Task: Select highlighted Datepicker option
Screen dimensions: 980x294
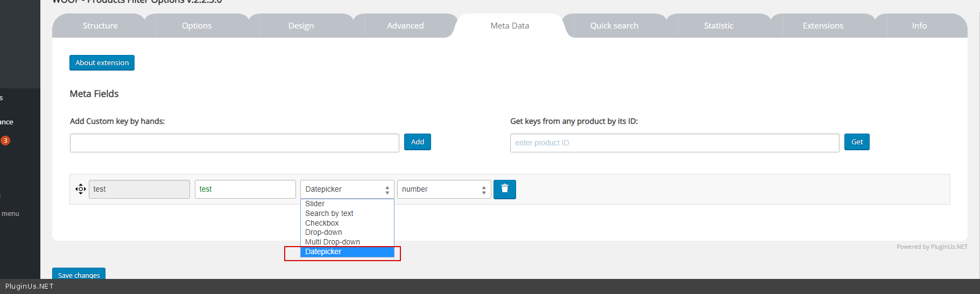Action: click(x=323, y=251)
